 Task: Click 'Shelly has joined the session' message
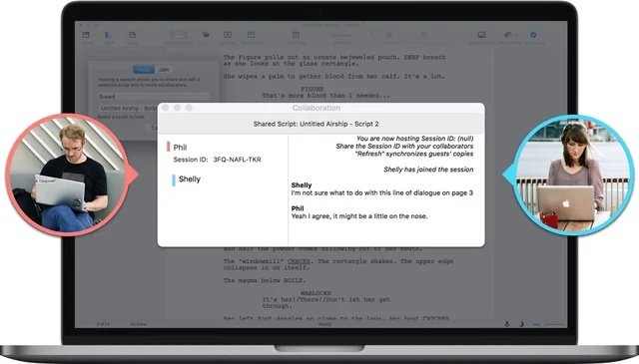point(428,170)
